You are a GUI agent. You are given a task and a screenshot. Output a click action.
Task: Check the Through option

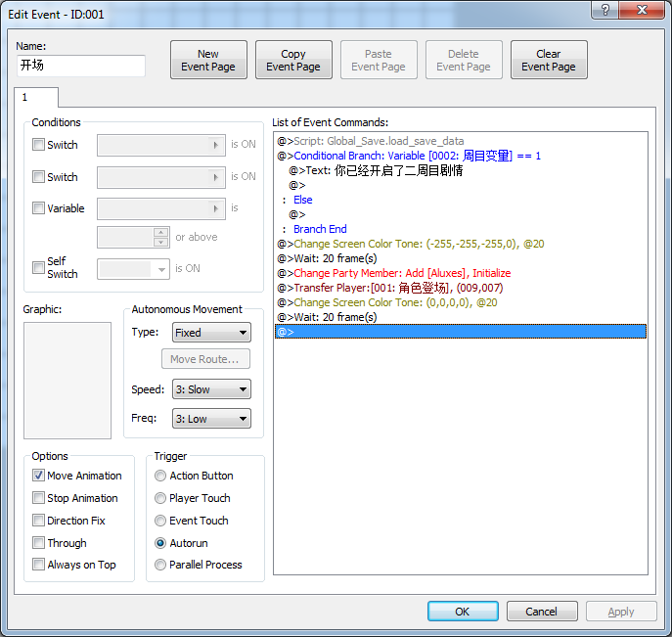[x=38, y=543]
